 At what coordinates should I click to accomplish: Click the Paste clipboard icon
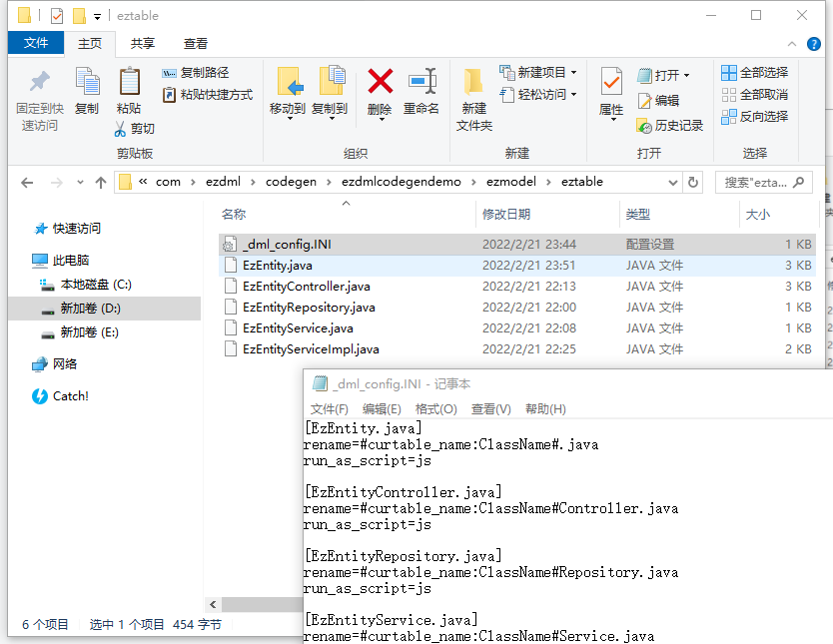point(129,81)
